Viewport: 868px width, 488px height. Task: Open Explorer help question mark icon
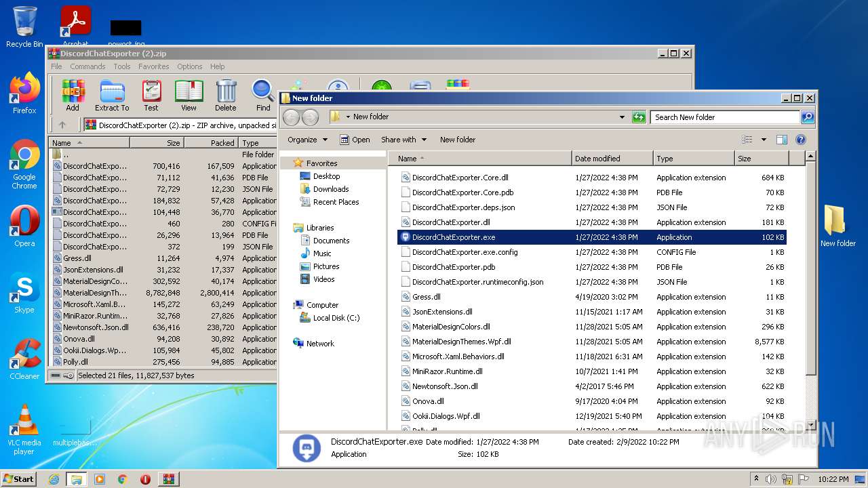[801, 140]
